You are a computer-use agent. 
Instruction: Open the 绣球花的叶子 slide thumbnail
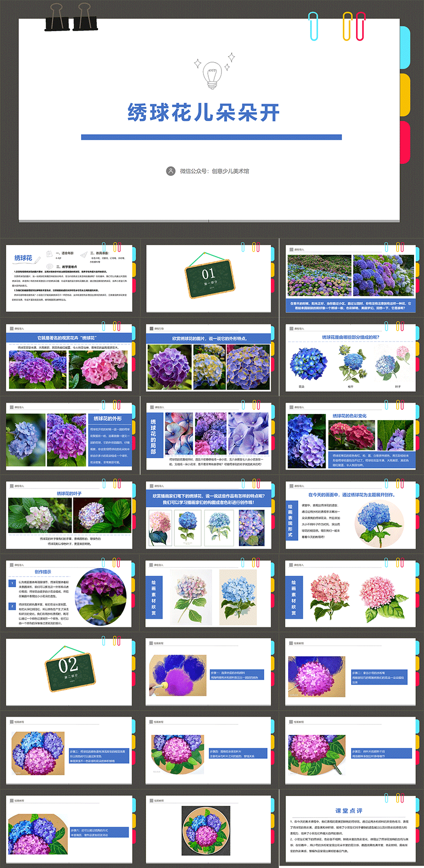click(x=69, y=515)
